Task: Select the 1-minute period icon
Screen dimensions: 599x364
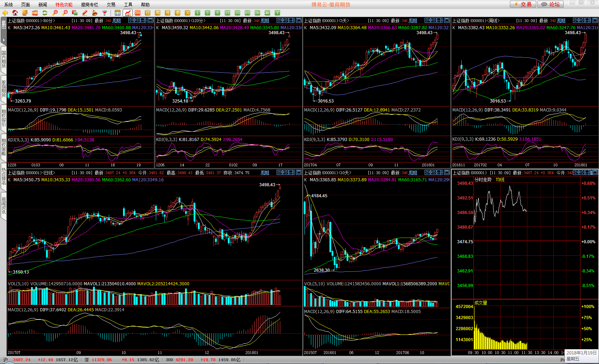Action: [x=198, y=13]
